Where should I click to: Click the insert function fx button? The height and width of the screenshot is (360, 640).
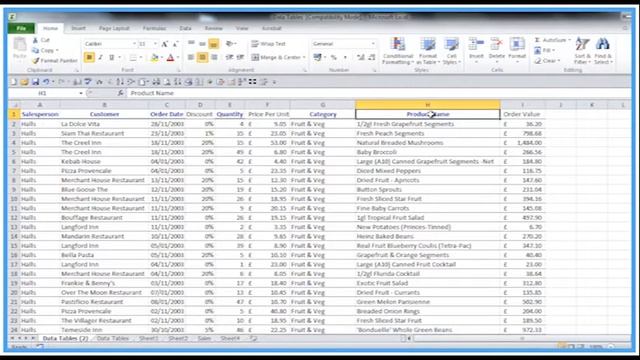click(120, 93)
